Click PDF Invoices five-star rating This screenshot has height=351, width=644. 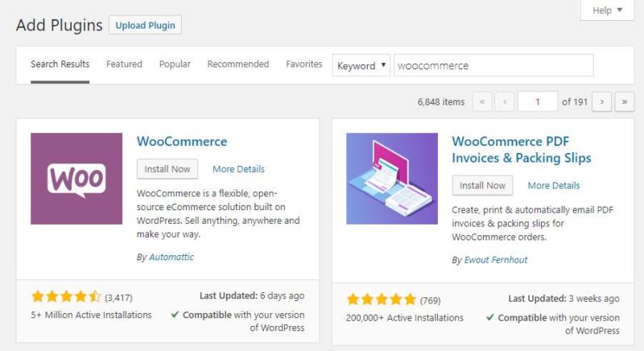[382, 299]
